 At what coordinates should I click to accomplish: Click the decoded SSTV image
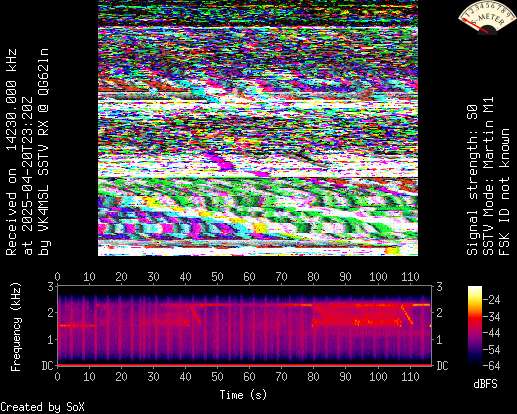pos(258,128)
